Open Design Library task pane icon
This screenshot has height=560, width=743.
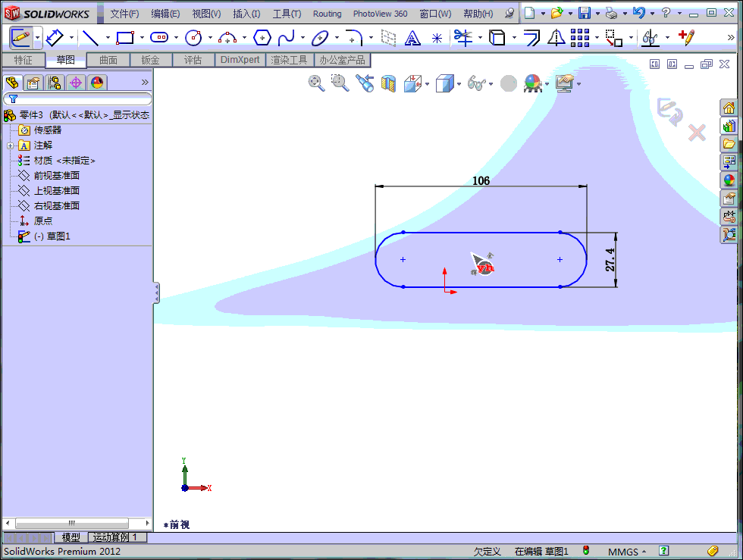[x=729, y=126]
